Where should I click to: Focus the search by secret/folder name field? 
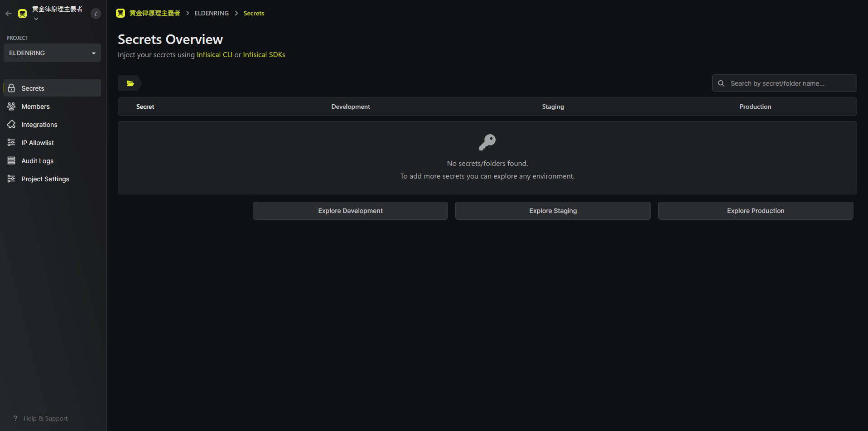coord(784,83)
